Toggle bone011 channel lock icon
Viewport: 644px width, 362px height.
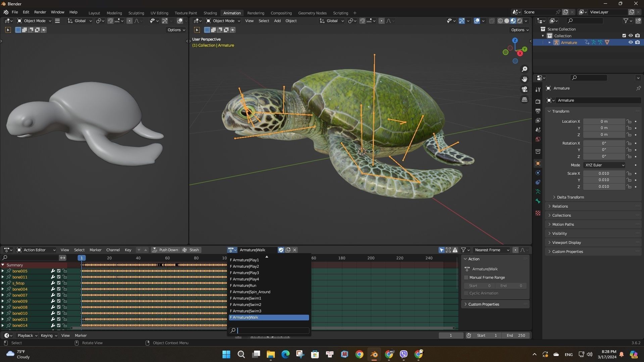point(64,277)
